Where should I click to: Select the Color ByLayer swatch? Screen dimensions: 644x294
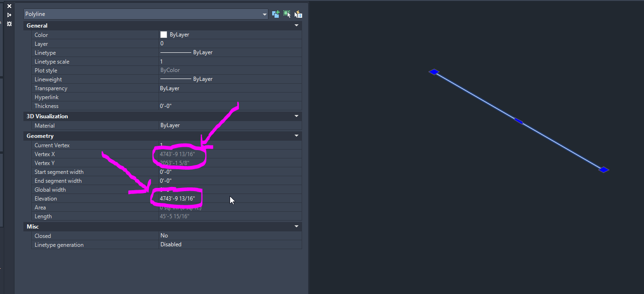coord(164,34)
